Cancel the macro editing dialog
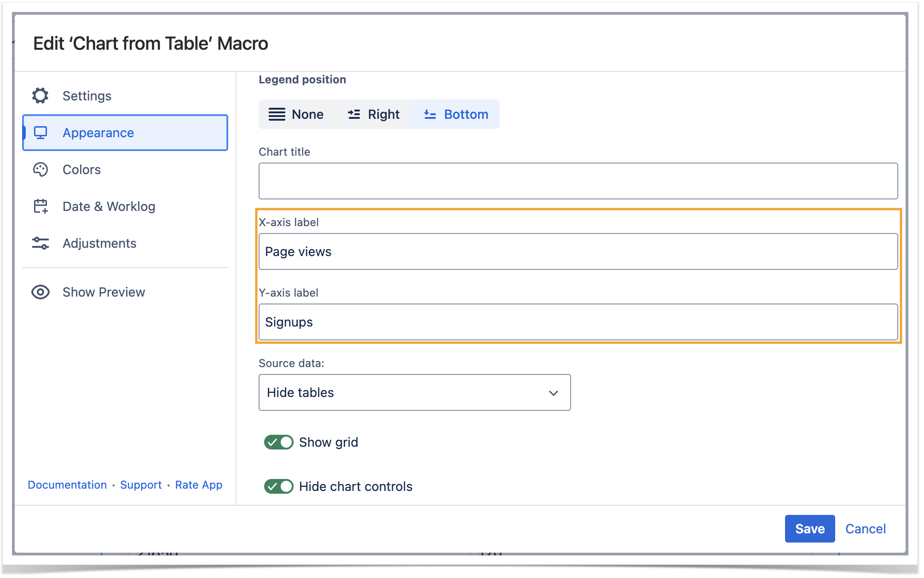 click(865, 529)
